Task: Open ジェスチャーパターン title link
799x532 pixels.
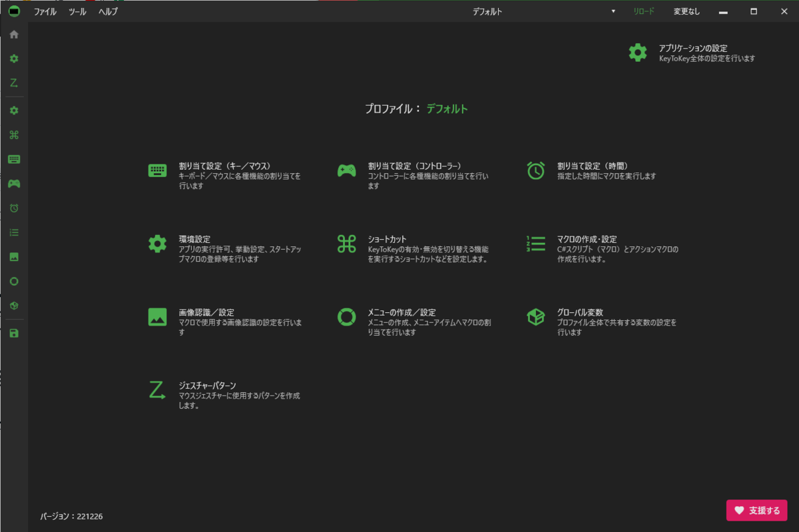Action: tap(208, 386)
